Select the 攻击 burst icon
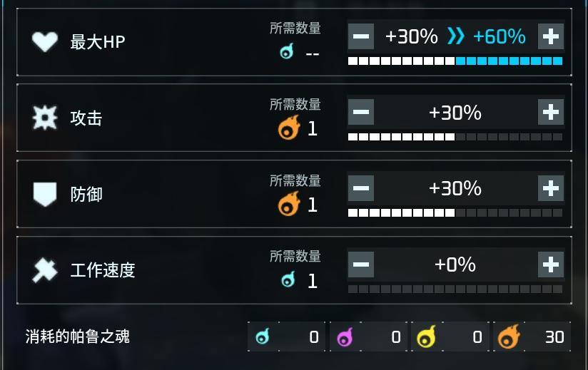Image resolution: width=588 pixels, height=370 pixels. tap(44, 118)
